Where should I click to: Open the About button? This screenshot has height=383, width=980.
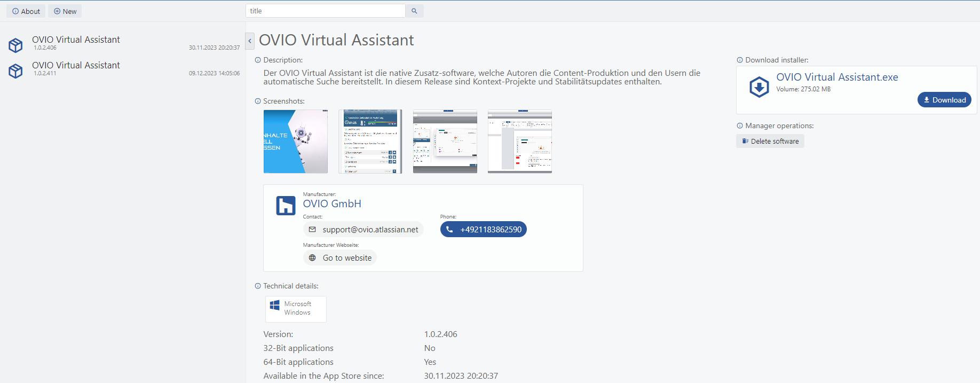click(x=26, y=11)
